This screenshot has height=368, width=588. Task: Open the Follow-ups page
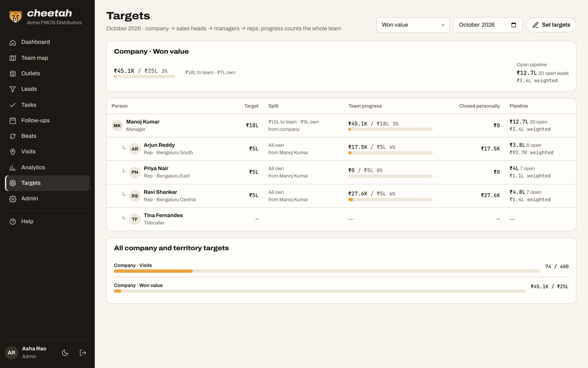(x=47, y=120)
